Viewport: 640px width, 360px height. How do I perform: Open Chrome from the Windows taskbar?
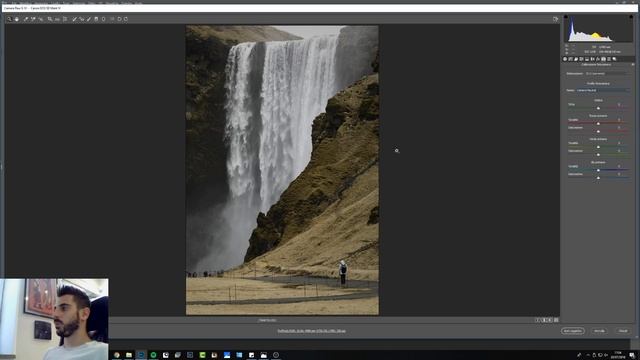[117, 355]
